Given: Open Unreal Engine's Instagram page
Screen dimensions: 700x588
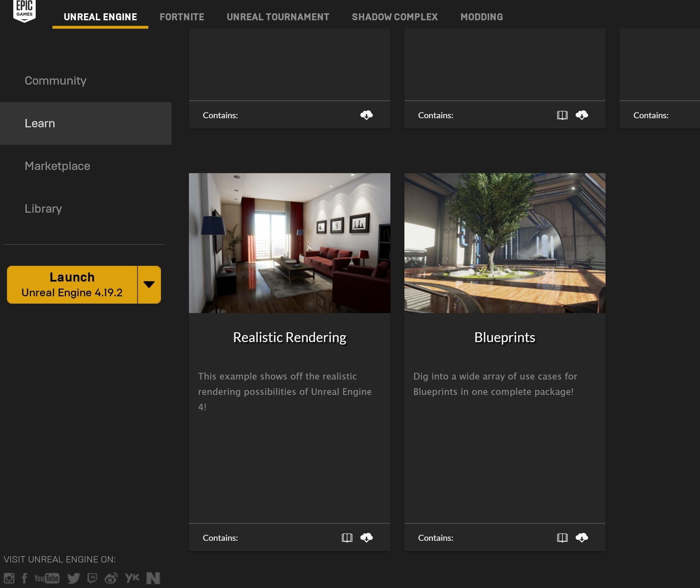Looking at the screenshot, I should [9, 578].
